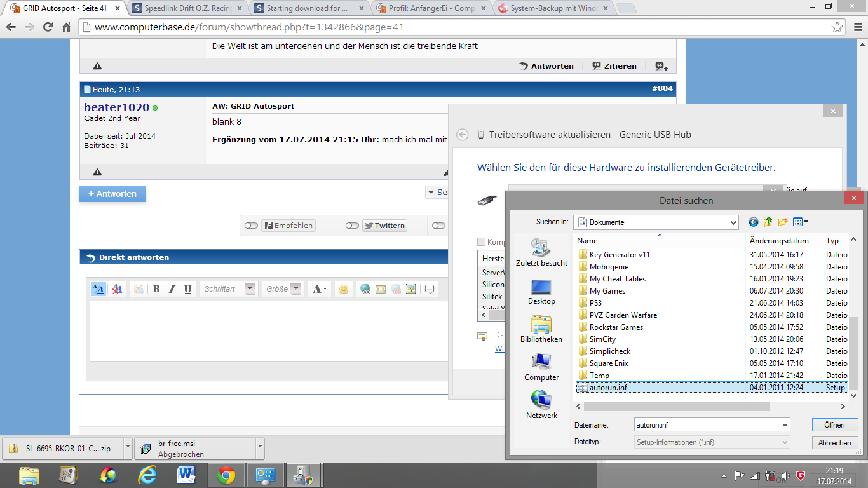Click the insert link globe icon
The height and width of the screenshot is (488, 868).
coord(365,289)
